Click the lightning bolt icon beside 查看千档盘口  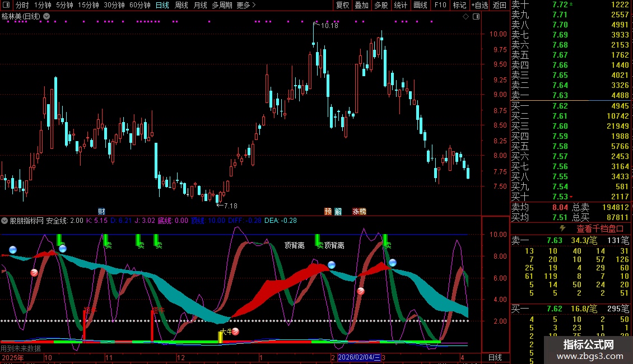click(563, 228)
